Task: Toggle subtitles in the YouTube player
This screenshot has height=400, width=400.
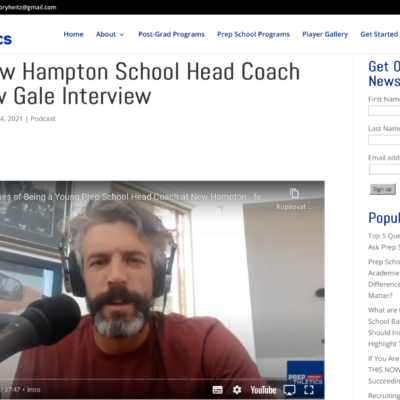Action: tap(218, 390)
